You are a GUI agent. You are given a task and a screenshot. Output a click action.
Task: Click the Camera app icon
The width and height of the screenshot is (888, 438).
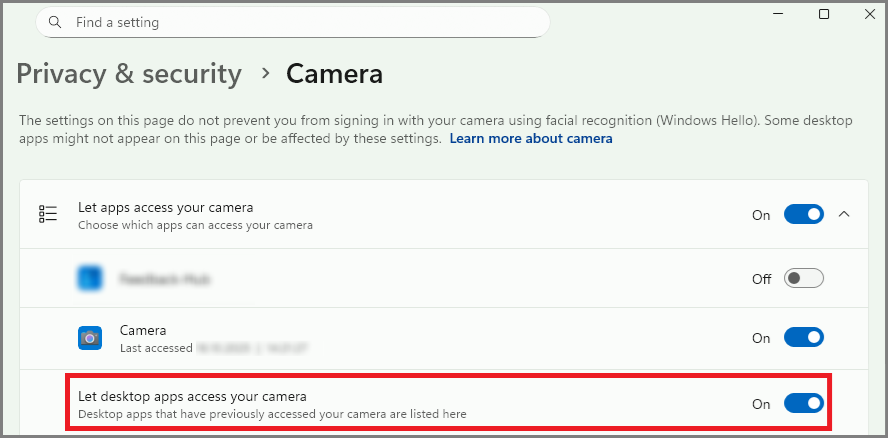pos(90,338)
